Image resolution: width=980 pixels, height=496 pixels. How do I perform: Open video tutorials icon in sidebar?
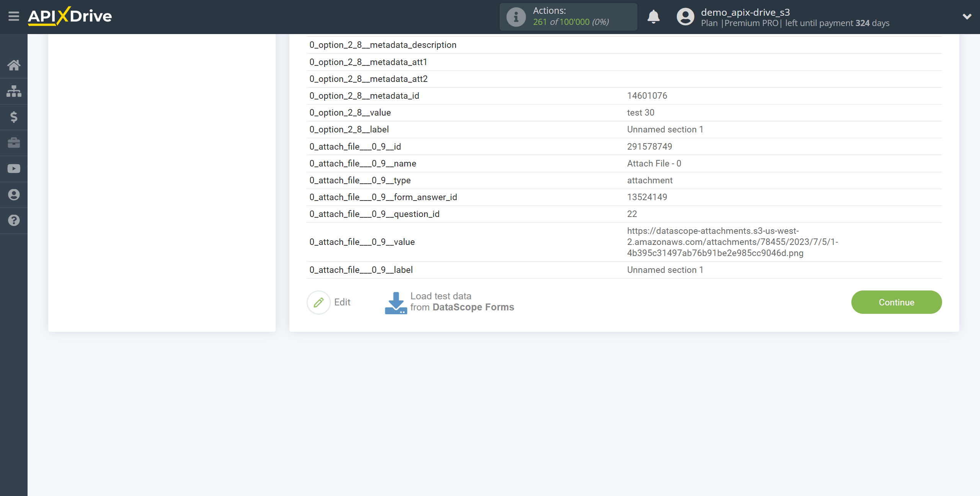tap(14, 169)
